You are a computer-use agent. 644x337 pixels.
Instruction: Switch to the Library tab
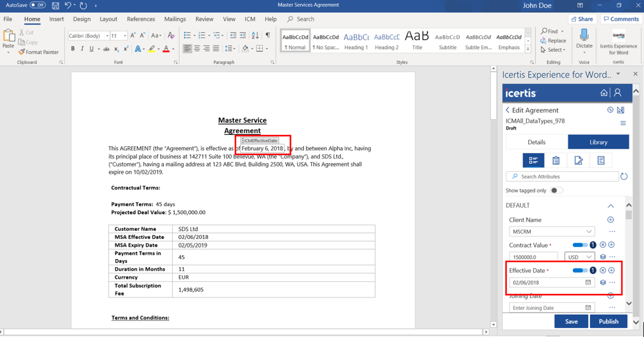[598, 142]
